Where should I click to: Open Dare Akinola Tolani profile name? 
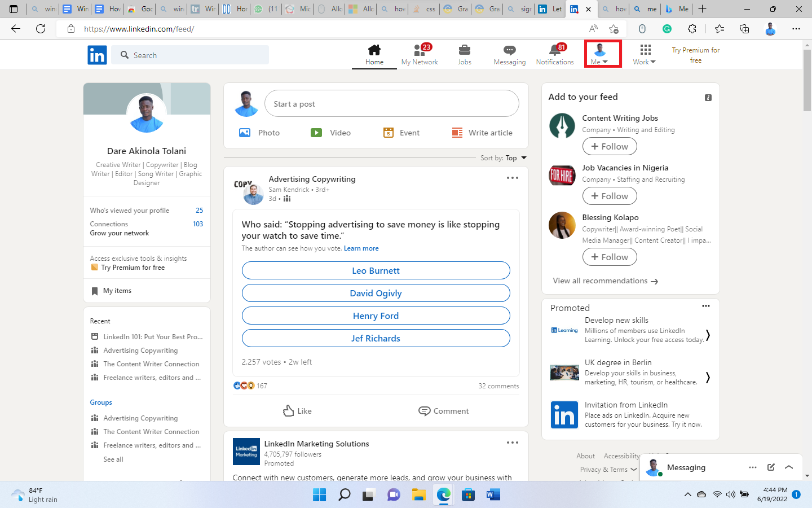click(147, 151)
